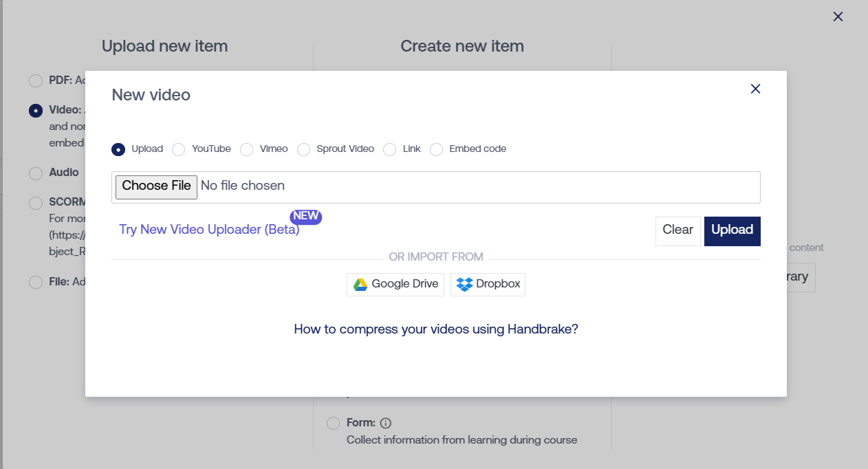The width and height of the screenshot is (868, 469).
Task: Select the Link radio button
Action: click(x=390, y=149)
